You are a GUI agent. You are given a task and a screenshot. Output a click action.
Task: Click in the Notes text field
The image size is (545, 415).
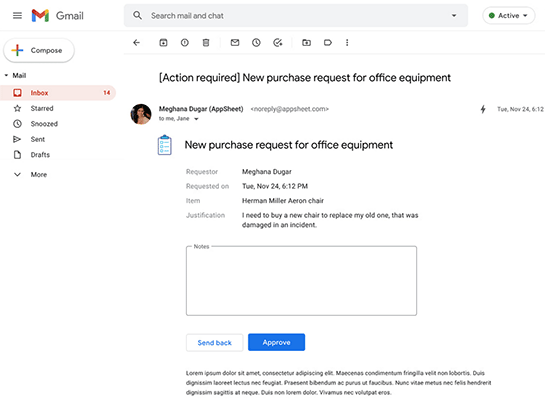tap(301, 281)
